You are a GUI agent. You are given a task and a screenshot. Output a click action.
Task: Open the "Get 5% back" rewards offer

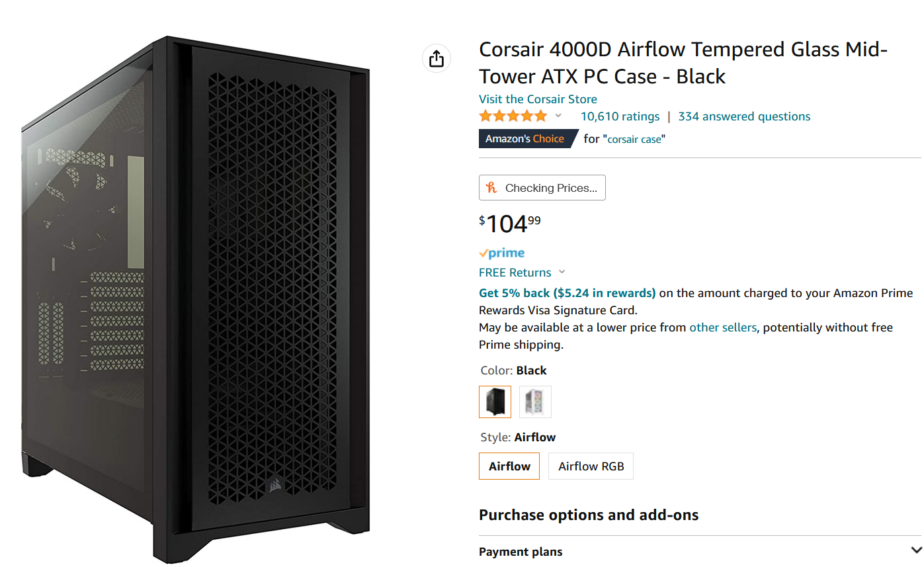[567, 293]
